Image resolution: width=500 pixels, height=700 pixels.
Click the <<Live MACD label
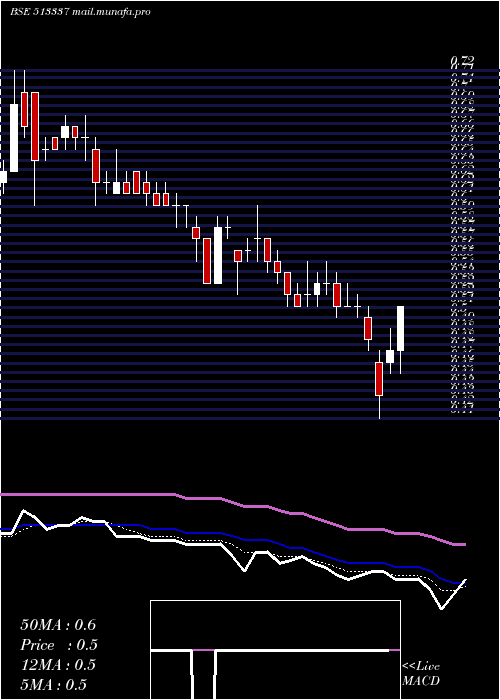tap(421, 674)
